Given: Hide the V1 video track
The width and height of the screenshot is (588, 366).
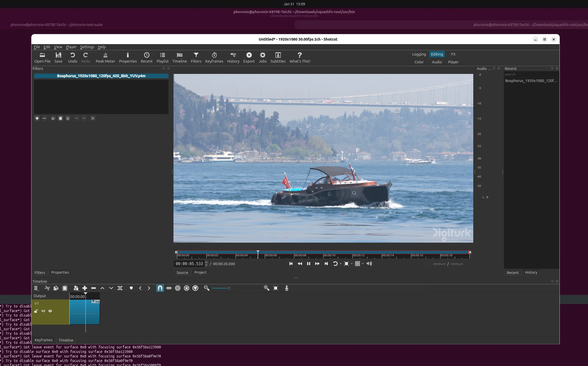Looking at the screenshot, I should [x=50, y=311].
